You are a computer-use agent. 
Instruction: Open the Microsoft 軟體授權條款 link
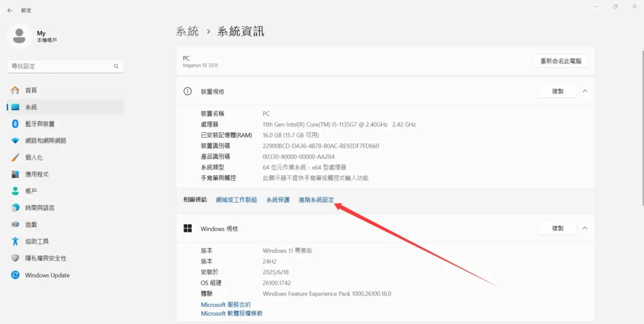pos(231,313)
